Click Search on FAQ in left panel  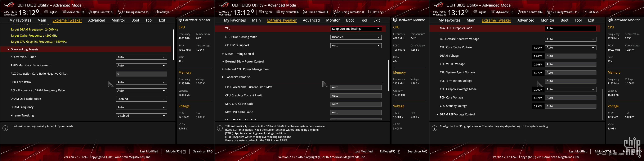[203, 152]
